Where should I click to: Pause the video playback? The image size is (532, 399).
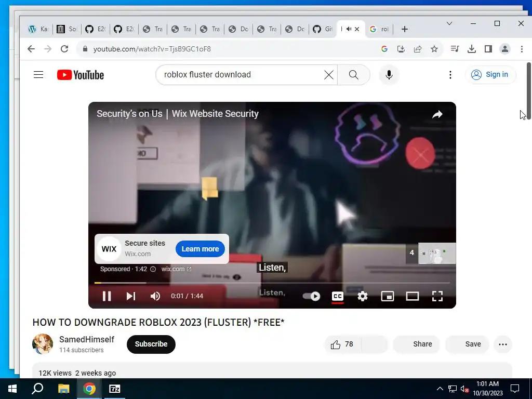click(107, 296)
